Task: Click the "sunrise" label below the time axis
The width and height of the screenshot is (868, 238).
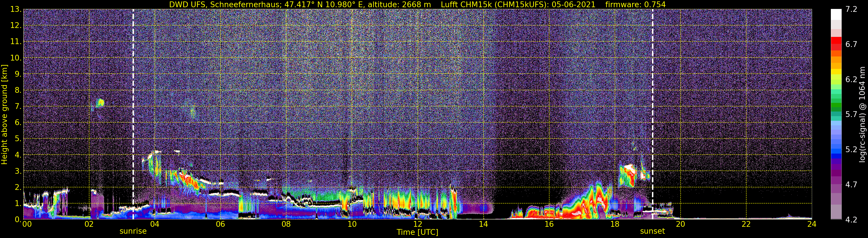Action: (x=133, y=231)
